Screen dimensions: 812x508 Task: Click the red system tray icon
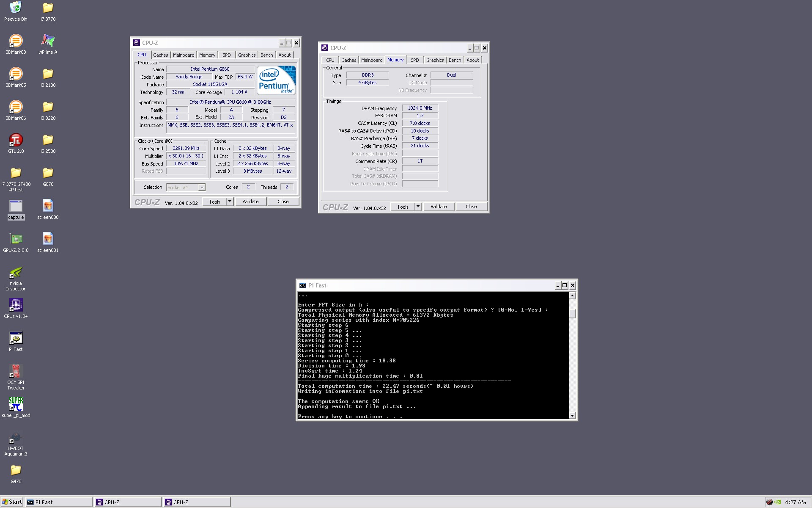click(769, 502)
